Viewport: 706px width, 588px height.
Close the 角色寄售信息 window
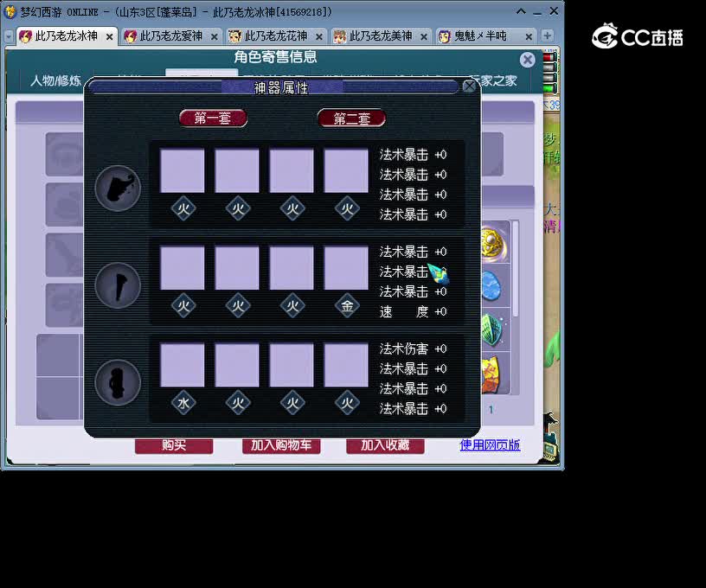[527, 60]
